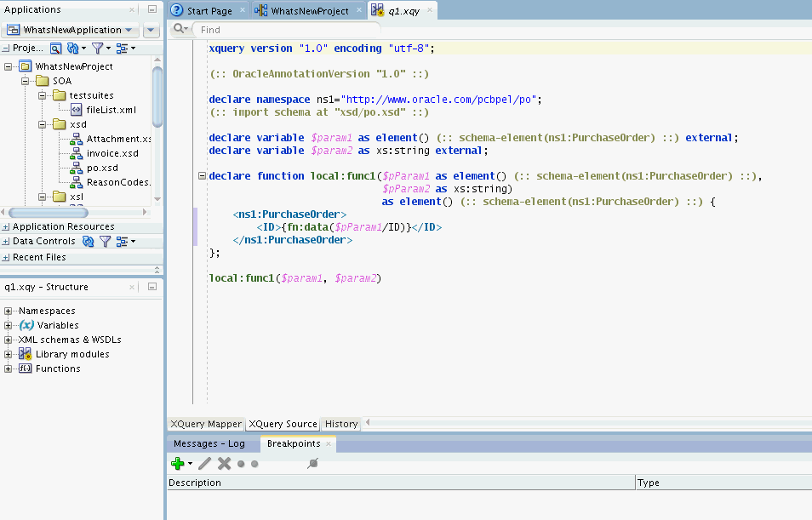Expand the Functions node in Structure

pyautogui.click(x=9, y=369)
